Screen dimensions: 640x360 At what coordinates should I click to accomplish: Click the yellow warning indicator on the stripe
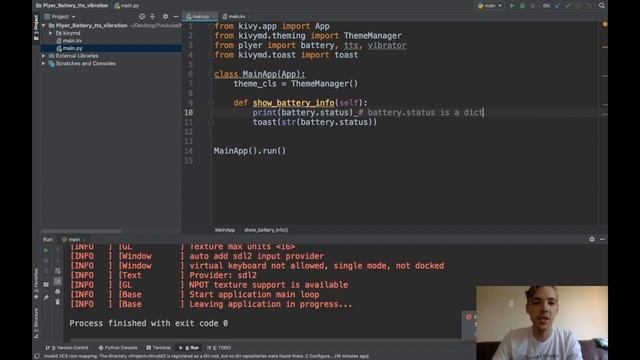605,24
